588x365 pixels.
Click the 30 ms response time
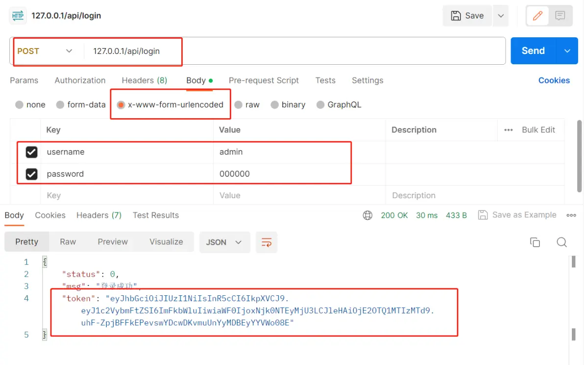tap(427, 215)
